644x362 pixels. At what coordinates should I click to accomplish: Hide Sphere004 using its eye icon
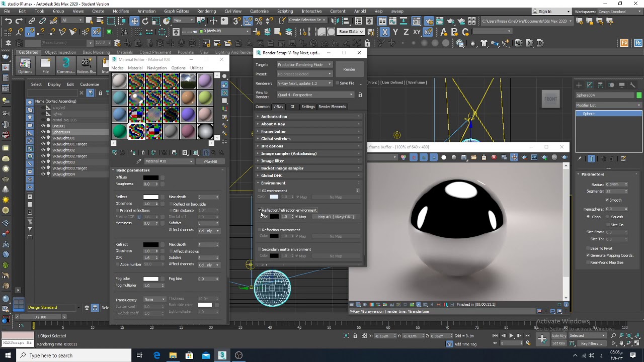[x=43, y=132]
